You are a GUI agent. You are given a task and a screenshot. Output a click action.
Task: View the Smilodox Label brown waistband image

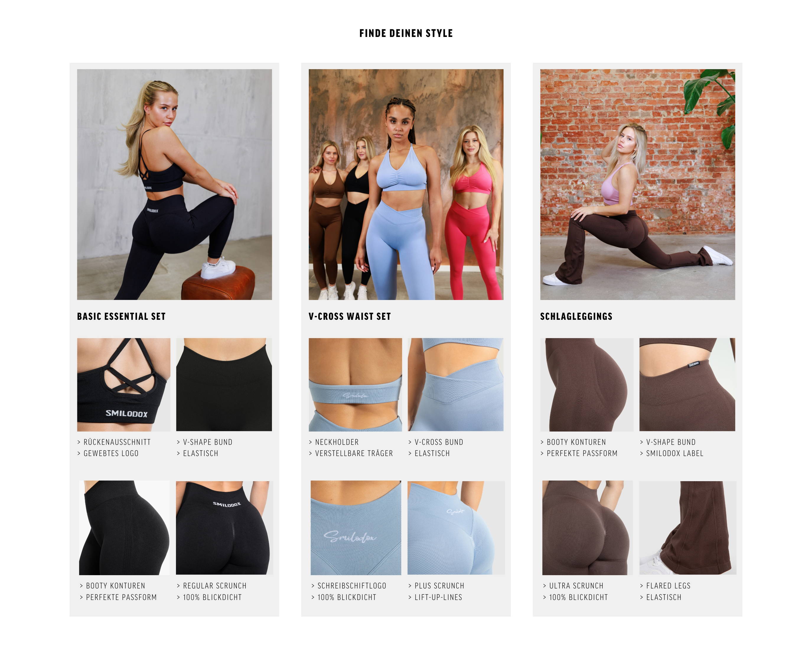click(687, 385)
